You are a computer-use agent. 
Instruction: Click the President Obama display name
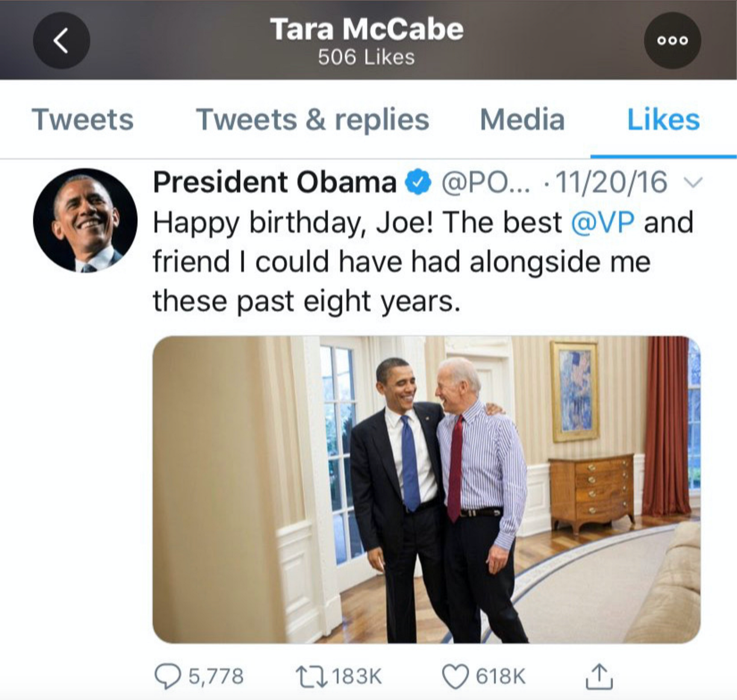click(x=274, y=182)
